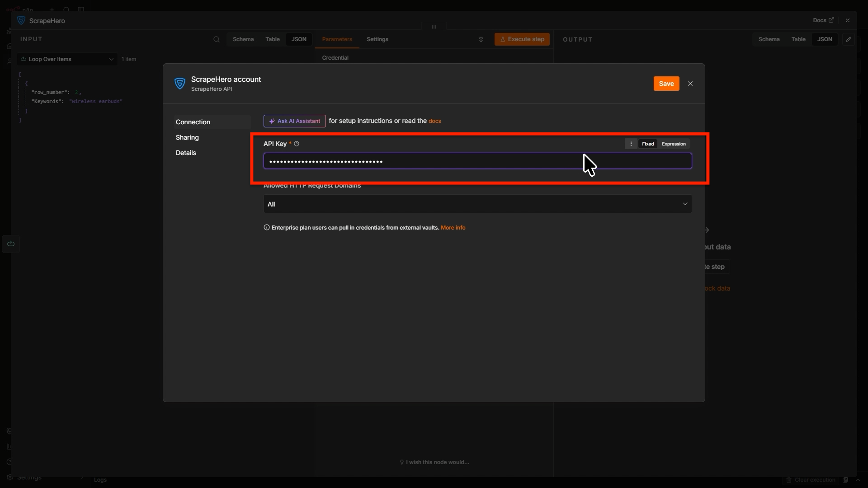Select the Details section in credential sidebar
Screen dimensions: 868x488
coord(186,153)
